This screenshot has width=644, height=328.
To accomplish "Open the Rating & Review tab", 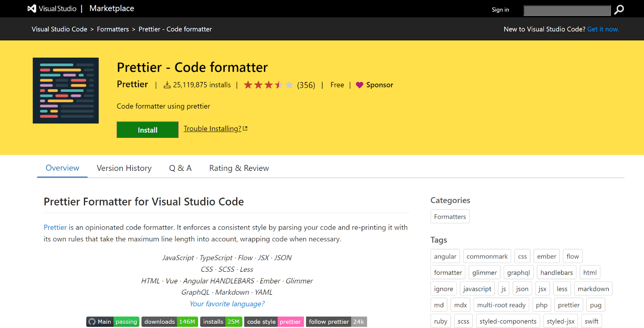I will coord(239,168).
